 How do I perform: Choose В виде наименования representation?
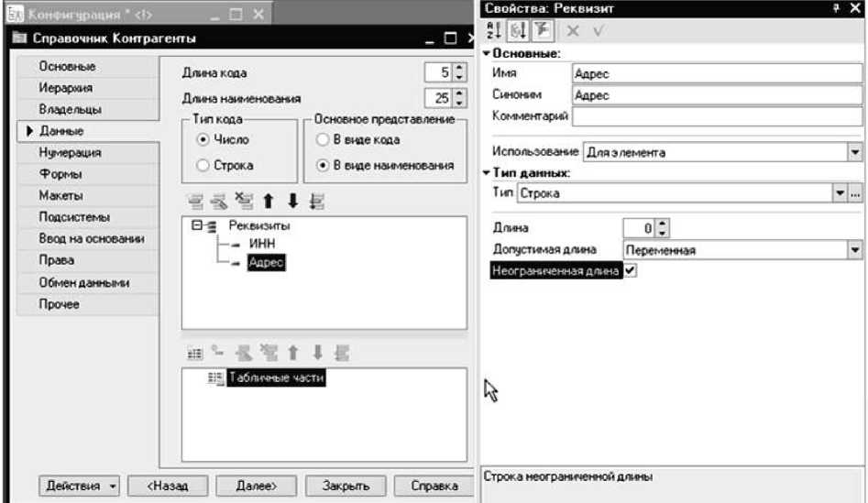tap(323, 165)
